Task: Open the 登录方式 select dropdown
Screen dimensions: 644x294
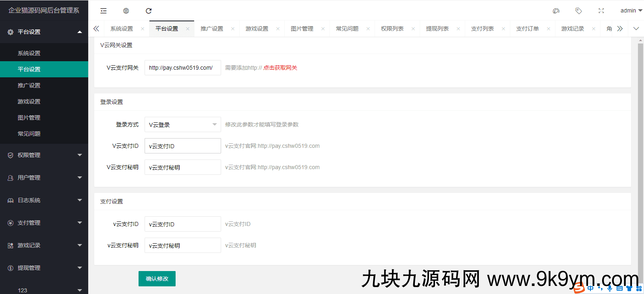Action: (x=182, y=124)
